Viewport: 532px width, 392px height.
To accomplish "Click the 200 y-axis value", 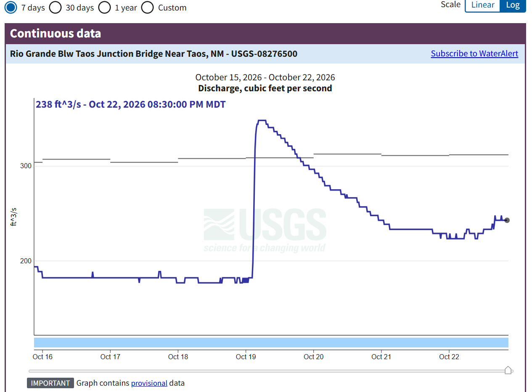I will 26,261.
